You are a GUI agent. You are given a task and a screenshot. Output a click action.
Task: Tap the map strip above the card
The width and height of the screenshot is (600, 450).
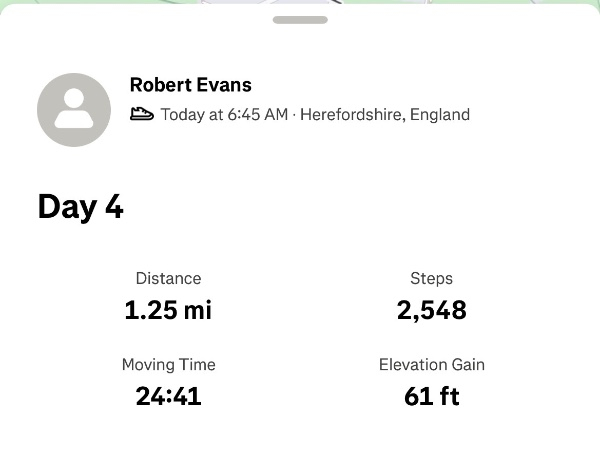pyautogui.click(x=450, y=2)
